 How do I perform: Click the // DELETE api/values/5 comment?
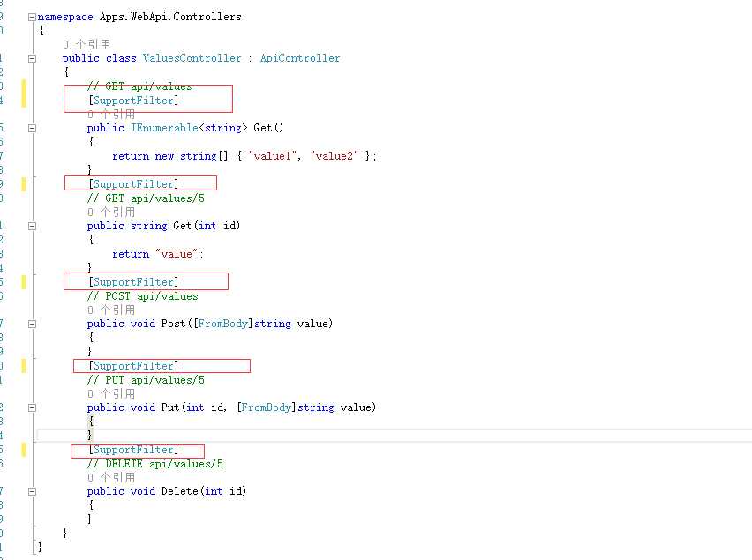point(155,464)
